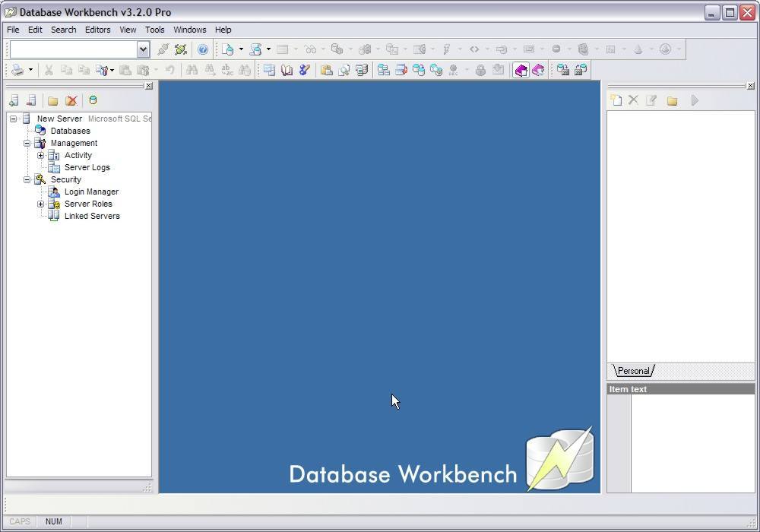The height and width of the screenshot is (532, 760).
Task: Close the right-side panel
Action: tap(750, 86)
